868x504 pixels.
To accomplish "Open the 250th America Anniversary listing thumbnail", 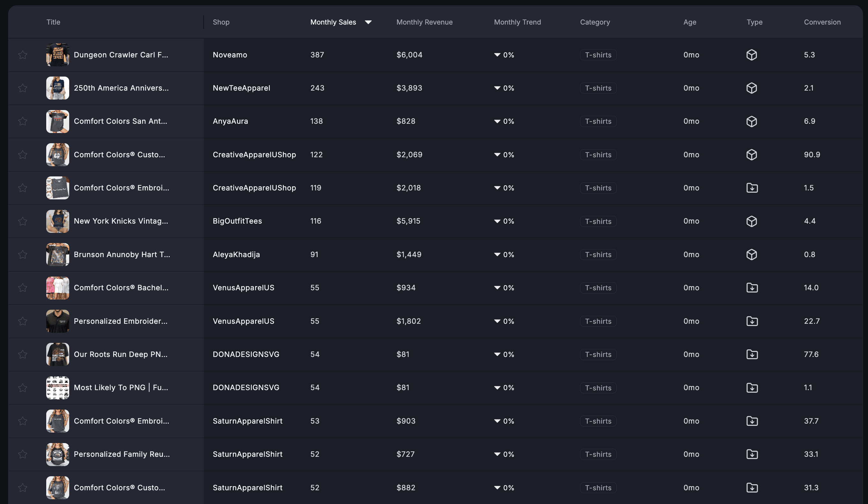I will pyautogui.click(x=57, y=88).
